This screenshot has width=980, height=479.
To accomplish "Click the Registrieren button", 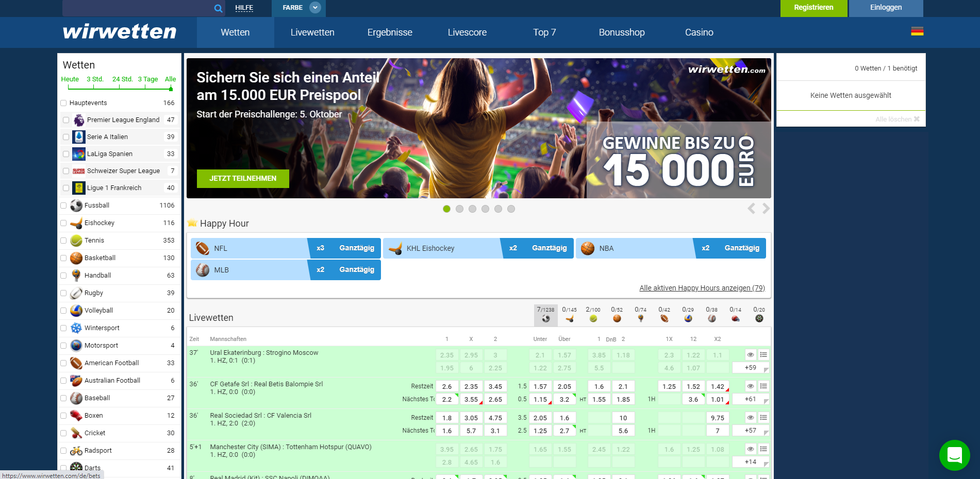I will (813, 8).
